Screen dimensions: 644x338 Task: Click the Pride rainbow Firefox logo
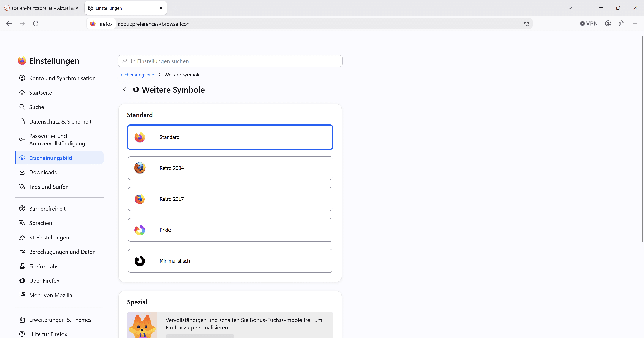pos(140,230)
